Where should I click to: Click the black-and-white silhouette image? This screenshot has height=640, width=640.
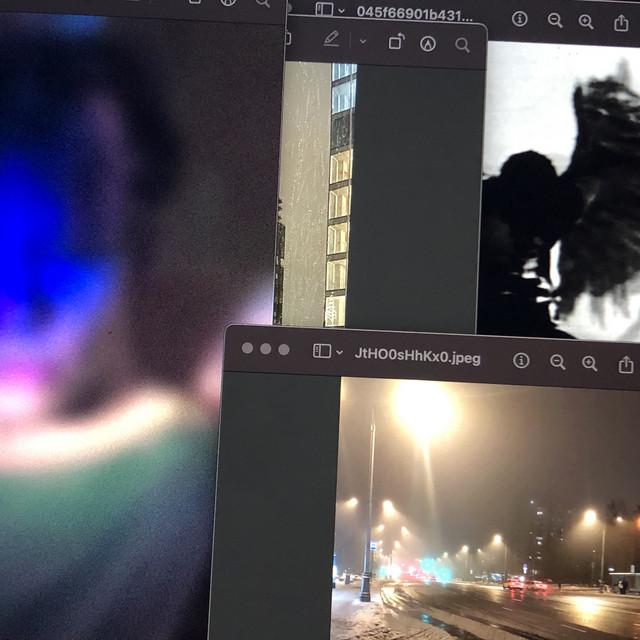[559, 191]
